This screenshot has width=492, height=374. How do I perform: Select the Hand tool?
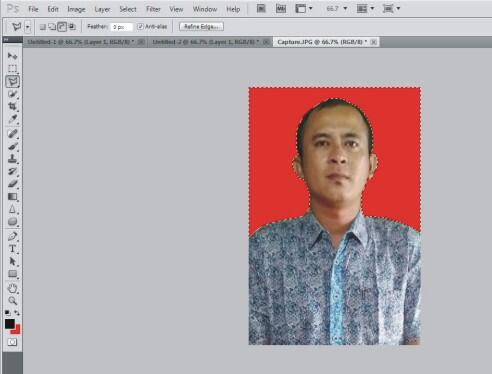point(13,288)
